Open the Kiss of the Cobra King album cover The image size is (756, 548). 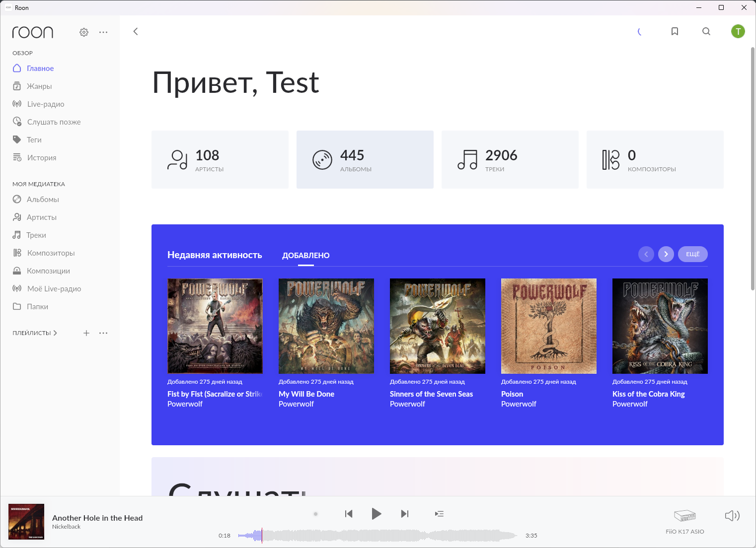point(660,326)
